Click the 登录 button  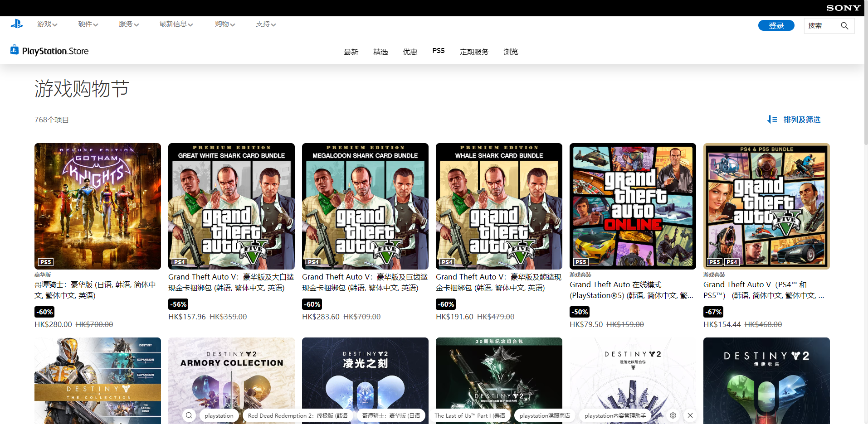tap(776, 25)
